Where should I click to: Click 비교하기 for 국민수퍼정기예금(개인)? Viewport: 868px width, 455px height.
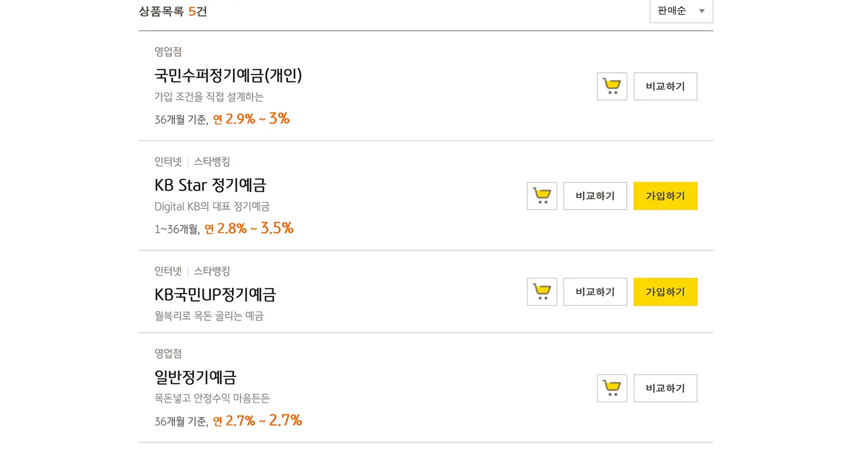click(665, 86)
